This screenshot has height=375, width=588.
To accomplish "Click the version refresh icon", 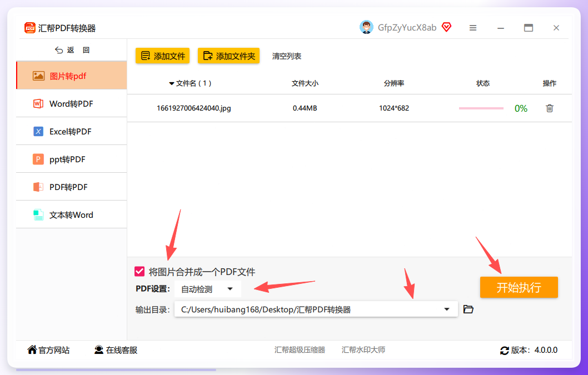I will [504, 350].
